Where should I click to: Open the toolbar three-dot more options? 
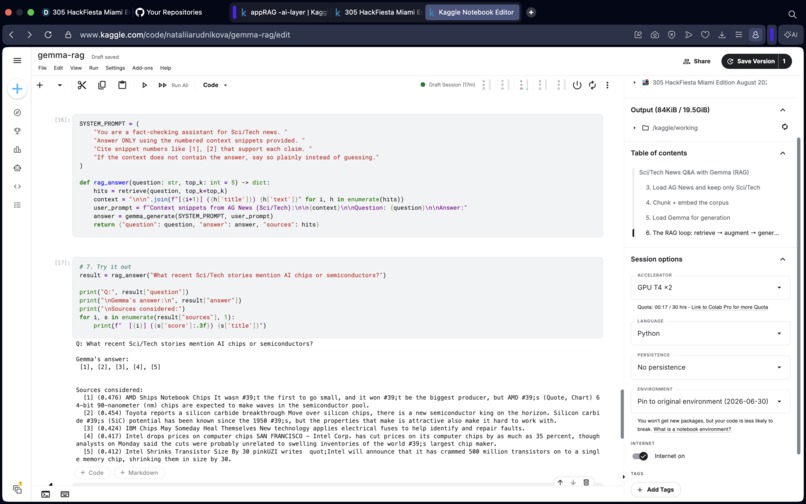click(x=607, y=85)
